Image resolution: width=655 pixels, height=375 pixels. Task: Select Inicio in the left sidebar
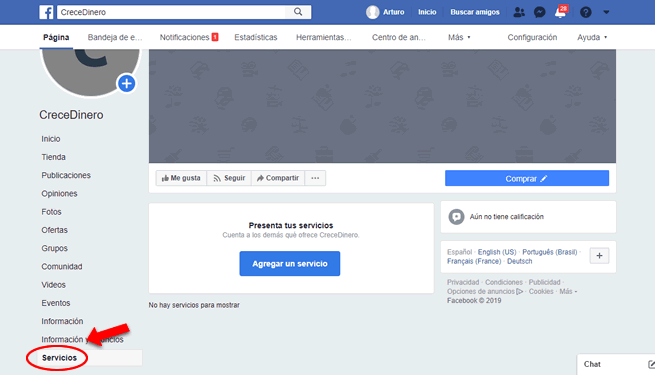pos(51,139)
